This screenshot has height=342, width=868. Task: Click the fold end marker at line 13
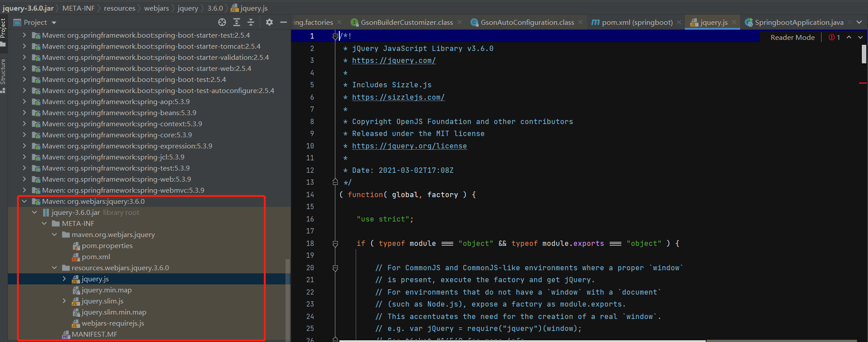pos(335,182)
